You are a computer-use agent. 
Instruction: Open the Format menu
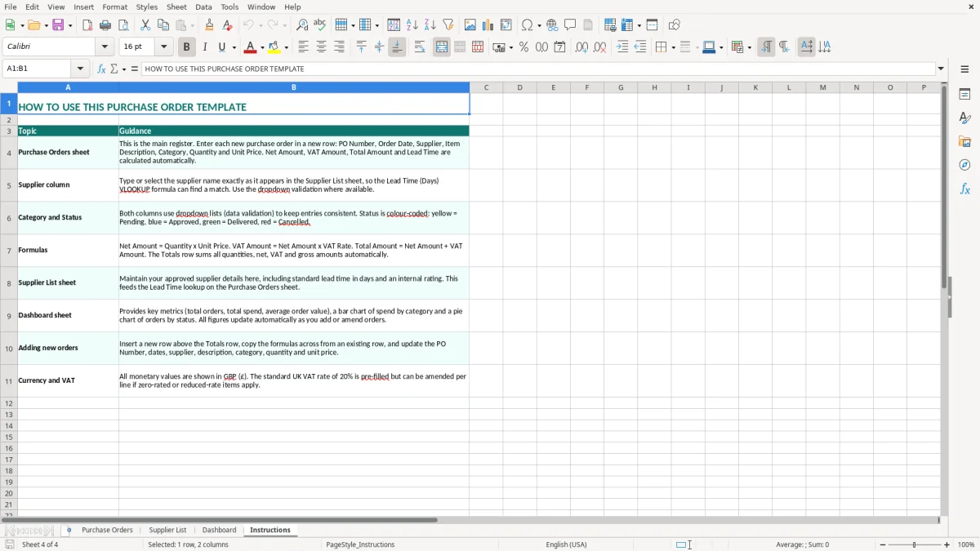click(114, 7)
